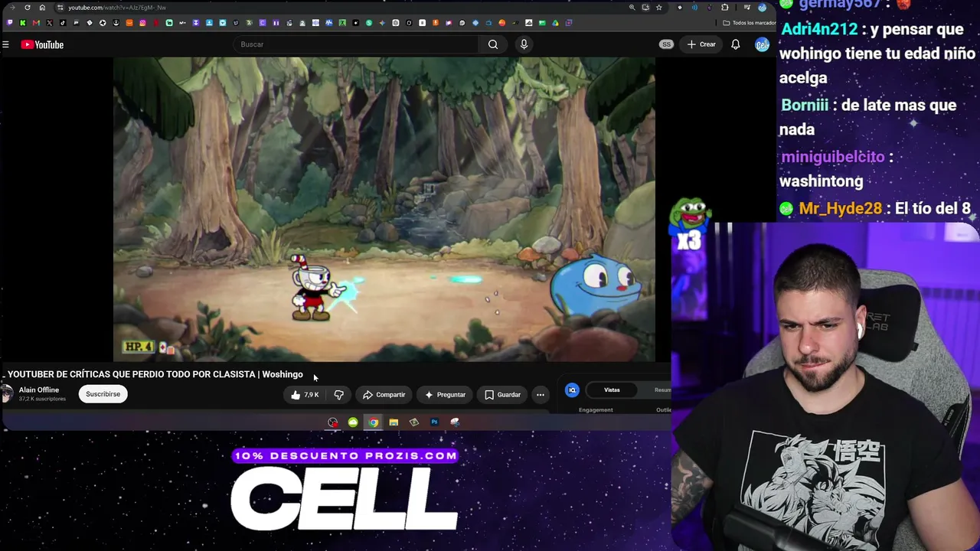
Task: Click the SS badge in YouTube header
Action: coord(666,44)
